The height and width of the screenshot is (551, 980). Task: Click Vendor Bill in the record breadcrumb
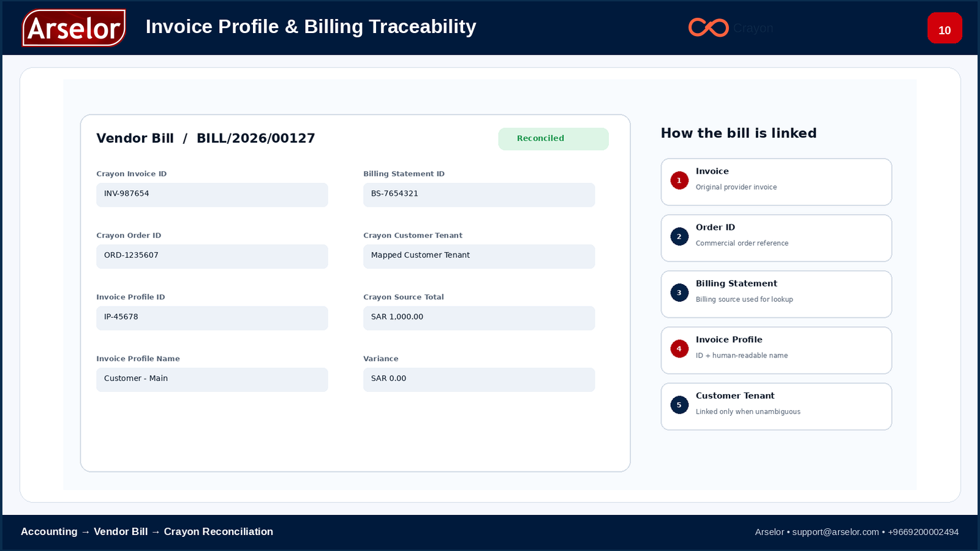pyautogui.click(x=135, y=138)
